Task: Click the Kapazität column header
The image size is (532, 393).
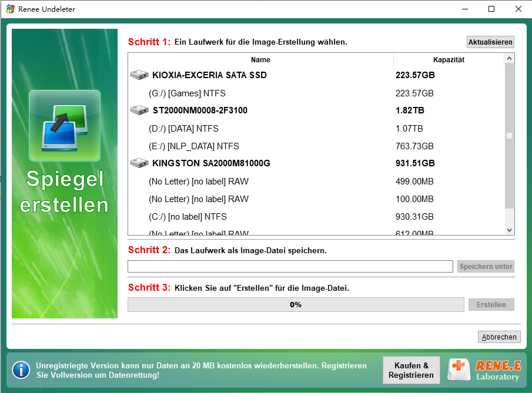Action: coord(449,60)
